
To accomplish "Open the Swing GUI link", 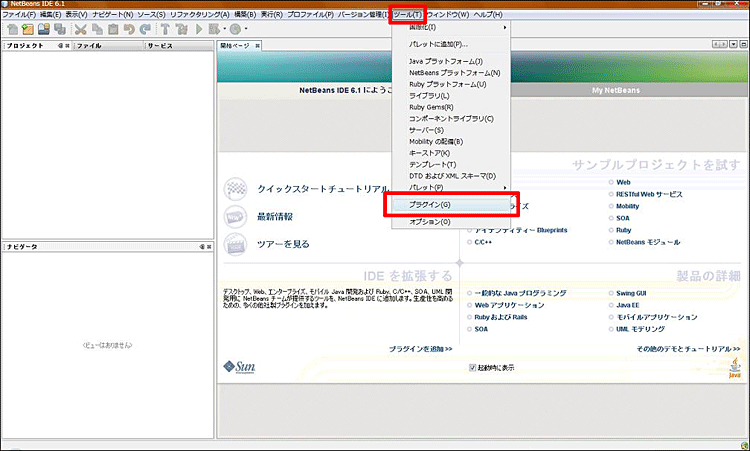I will point(631,293).
